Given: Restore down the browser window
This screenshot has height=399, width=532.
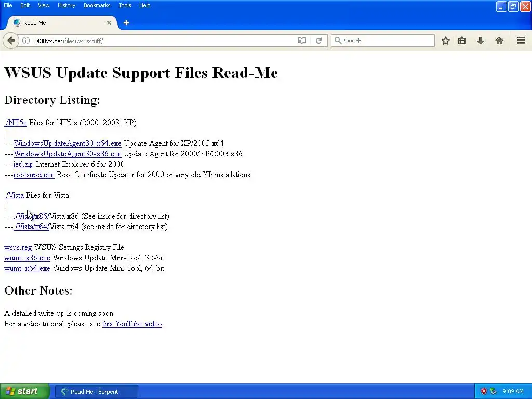Looking at the screenshot, I should coord(513,6).
